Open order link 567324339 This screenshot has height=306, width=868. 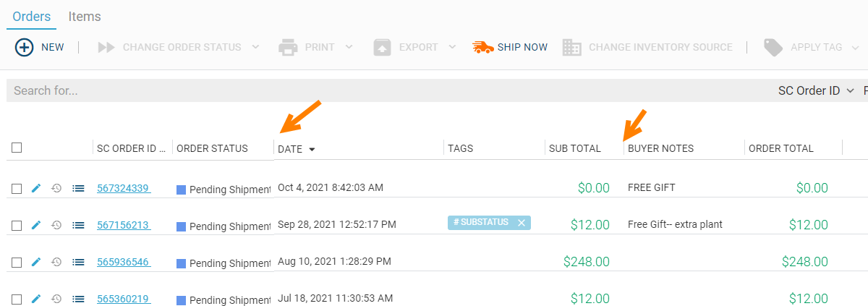pos(124,188)
